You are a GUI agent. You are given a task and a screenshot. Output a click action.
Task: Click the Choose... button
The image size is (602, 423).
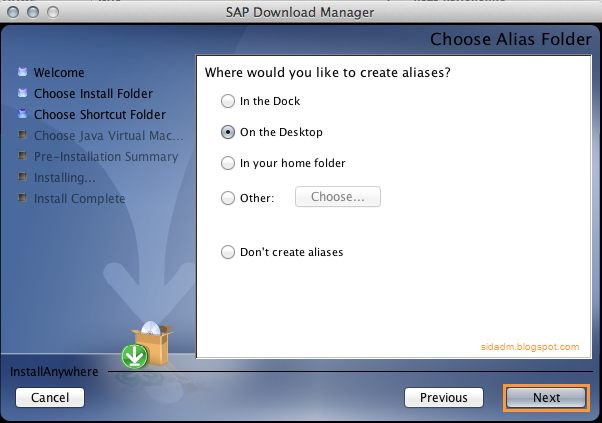[338, 197]
